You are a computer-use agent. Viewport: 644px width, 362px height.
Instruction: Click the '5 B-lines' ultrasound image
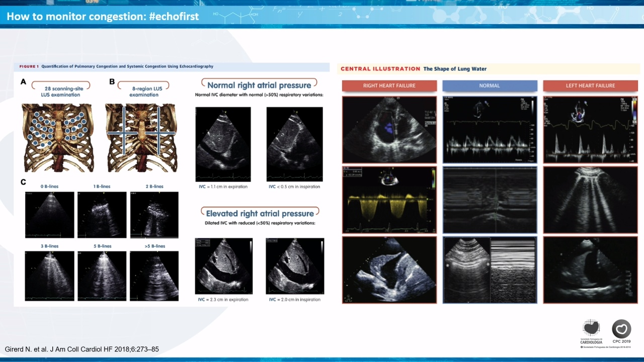[x=102, y=276]
